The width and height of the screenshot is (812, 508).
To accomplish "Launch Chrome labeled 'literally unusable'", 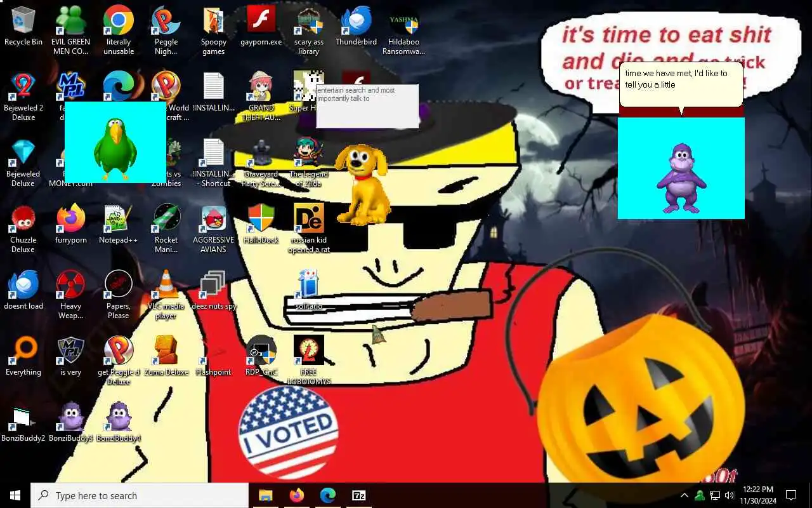I will point(119,30).
